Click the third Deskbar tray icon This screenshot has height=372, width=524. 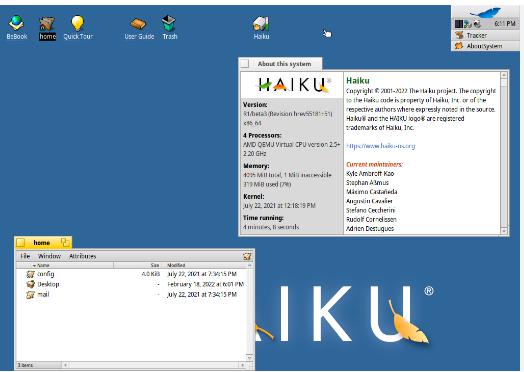click(477, 24)
